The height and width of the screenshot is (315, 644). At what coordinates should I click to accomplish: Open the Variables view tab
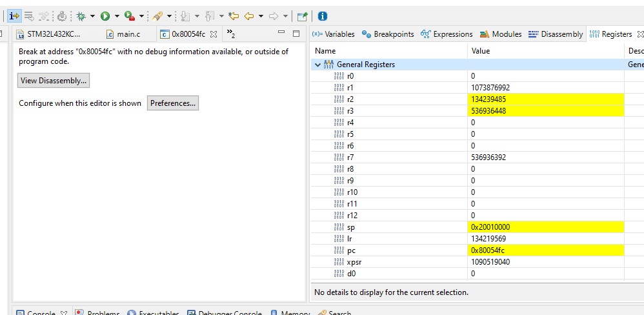tap(334, 34)
